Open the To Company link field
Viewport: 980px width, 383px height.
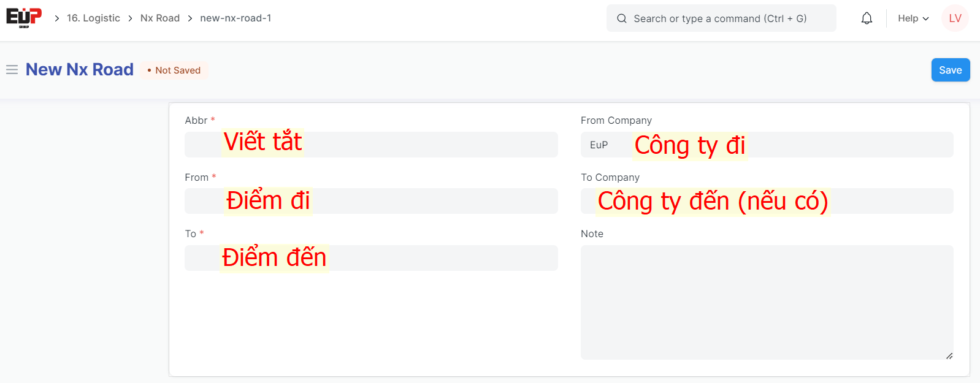click(767, 201)
